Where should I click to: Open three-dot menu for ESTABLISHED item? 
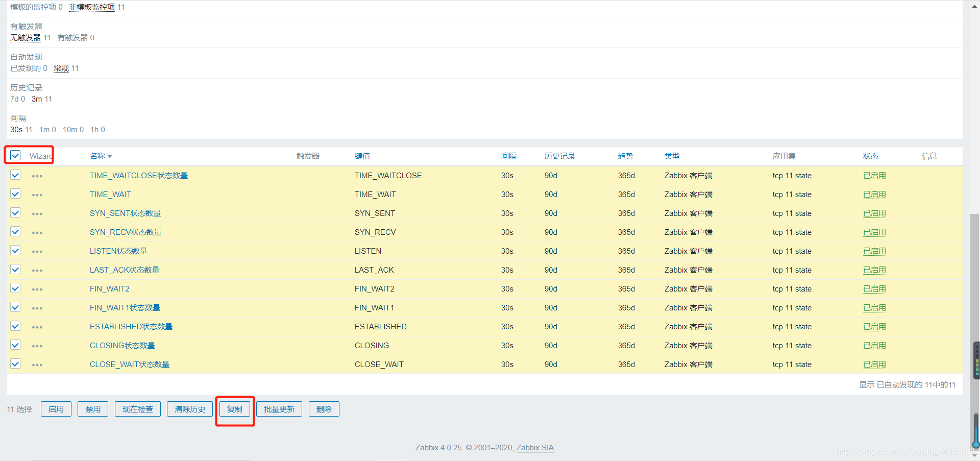[37, 327]
